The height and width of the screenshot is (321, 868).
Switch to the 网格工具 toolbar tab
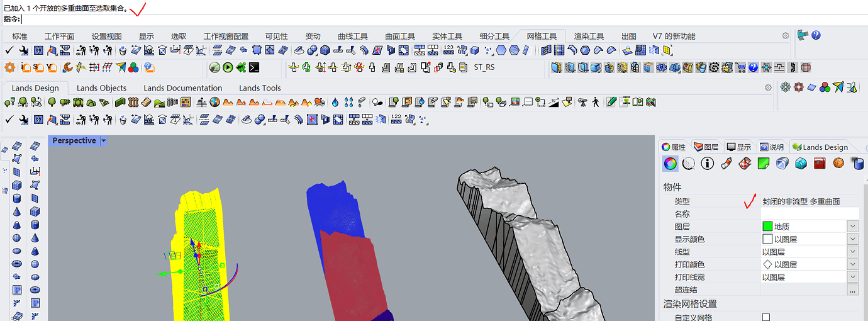point(542,36)
